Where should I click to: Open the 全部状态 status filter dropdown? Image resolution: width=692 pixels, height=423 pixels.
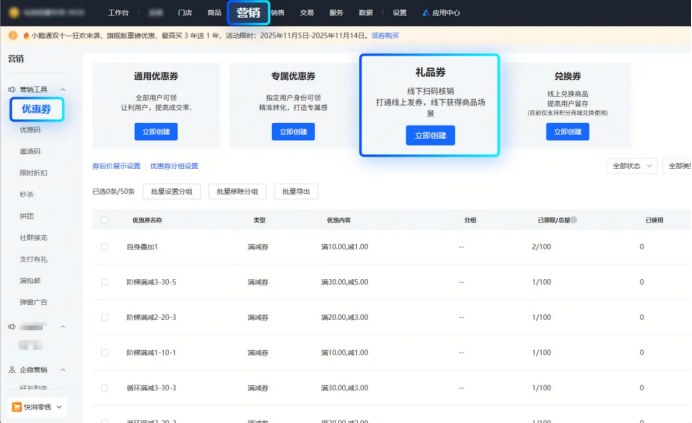tap(632, 166)
